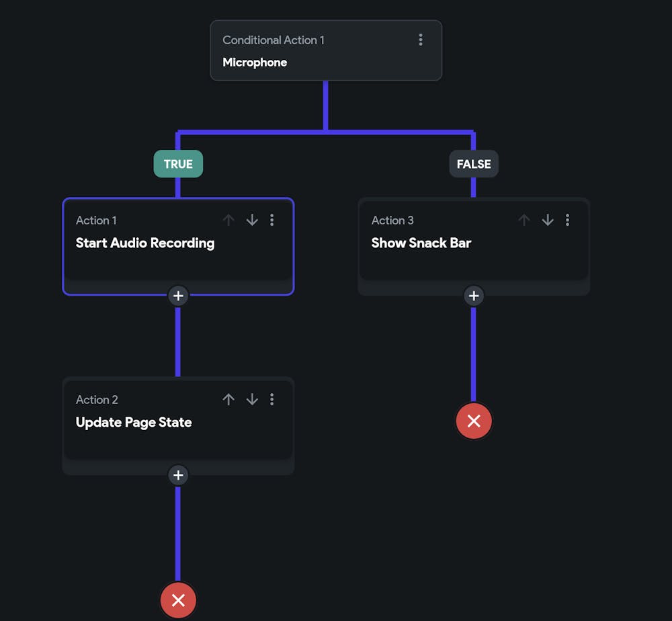Add action below Start Audio Recording
Screen dimensions: 672x621
(x=178, y=295)
